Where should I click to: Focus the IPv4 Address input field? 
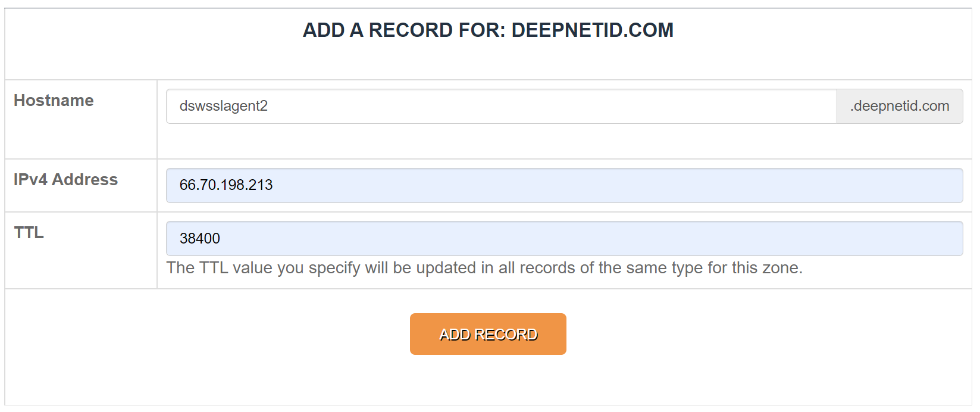pyautogui.click(x=564, y=185)
